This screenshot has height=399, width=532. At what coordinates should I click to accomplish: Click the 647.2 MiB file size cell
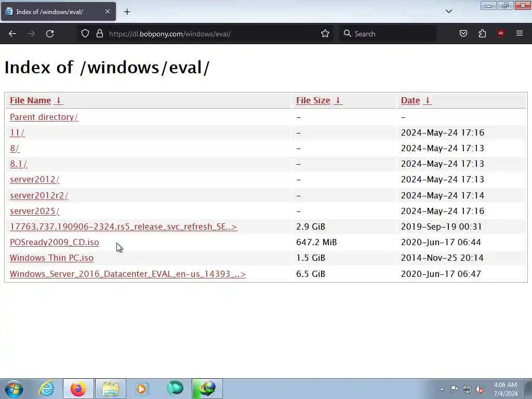[x=316, y=242]
